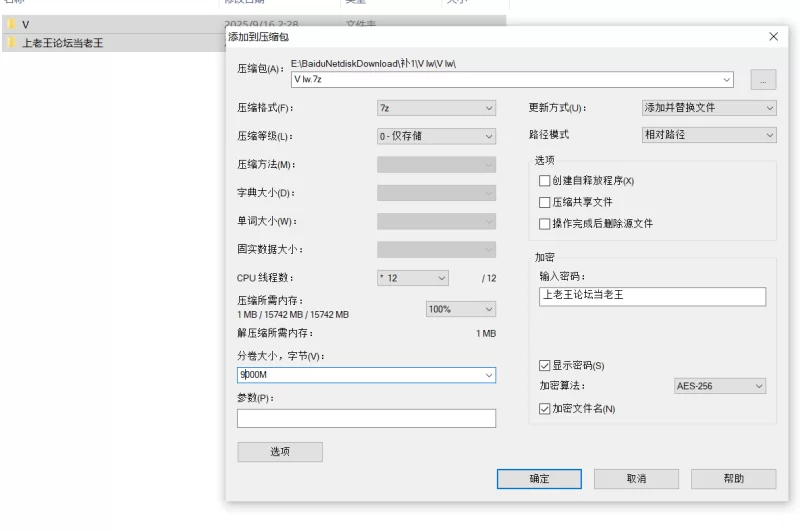Open the 压缩格式 7z dropdown
800x531 pixels.
(x=436, y=108)
